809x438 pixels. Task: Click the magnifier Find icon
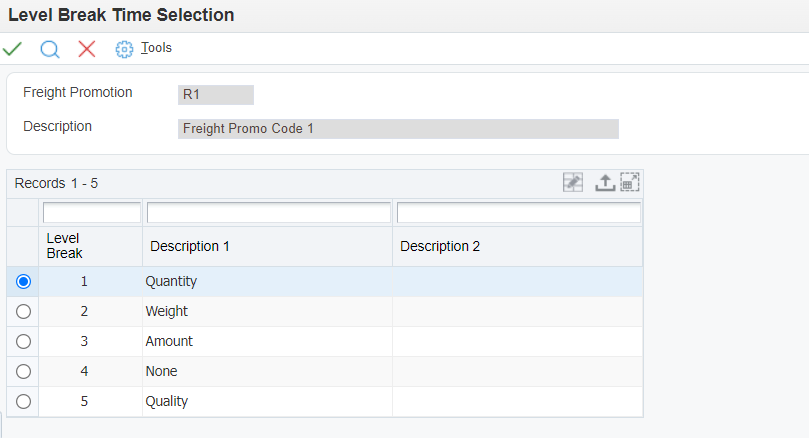[50, 50]
